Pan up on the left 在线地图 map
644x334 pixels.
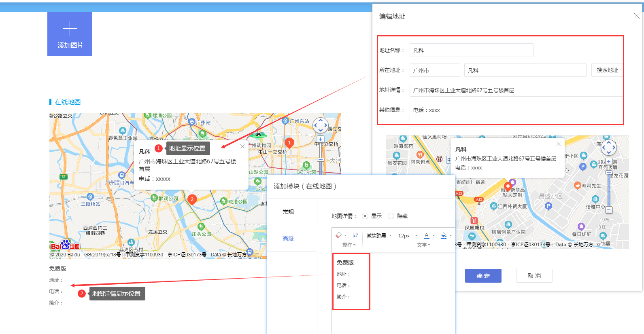click(321, 120)
